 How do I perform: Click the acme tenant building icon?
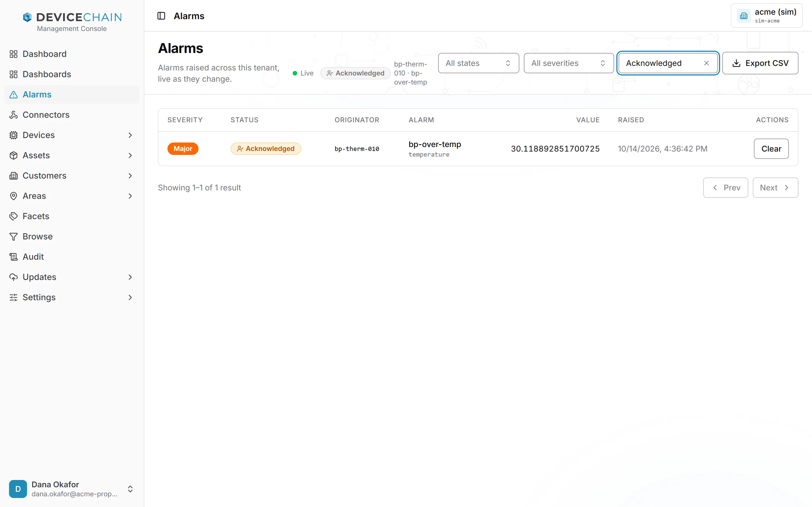pos(743,16)
